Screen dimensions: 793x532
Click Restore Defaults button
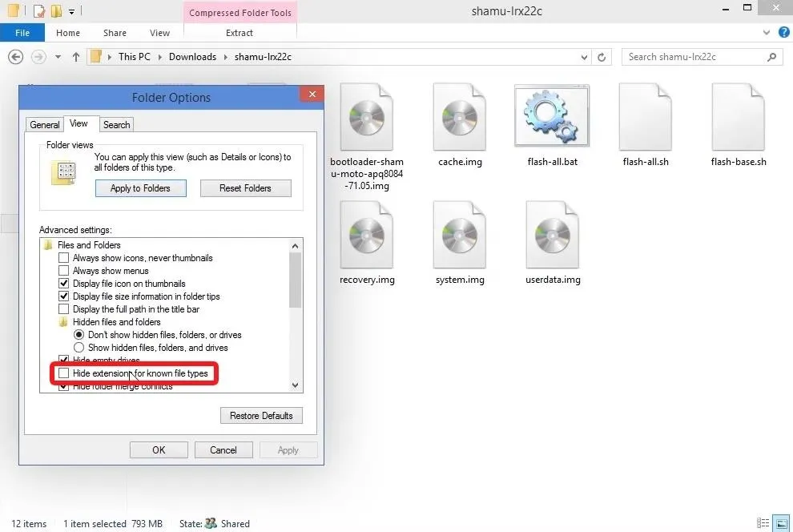(x=261, y=416)
